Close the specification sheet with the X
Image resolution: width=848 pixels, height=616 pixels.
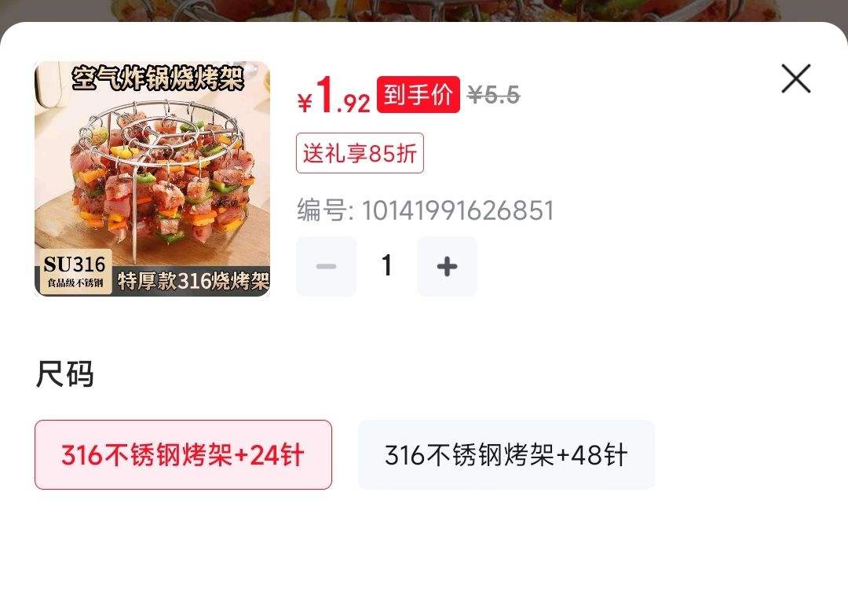795,78
